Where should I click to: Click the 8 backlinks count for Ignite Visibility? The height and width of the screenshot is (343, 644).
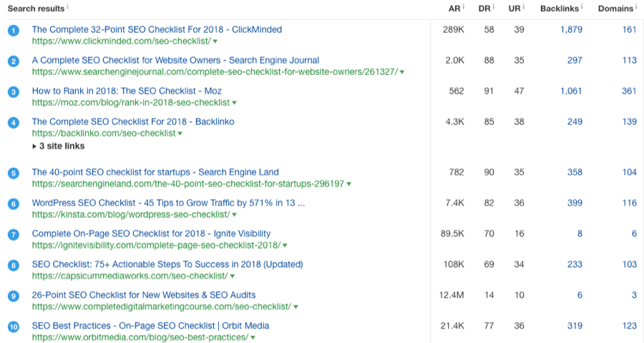(x=580, y=234)
